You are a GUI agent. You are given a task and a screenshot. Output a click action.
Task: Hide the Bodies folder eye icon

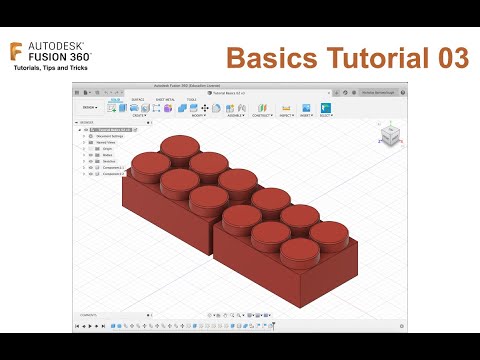click(91, 155)
